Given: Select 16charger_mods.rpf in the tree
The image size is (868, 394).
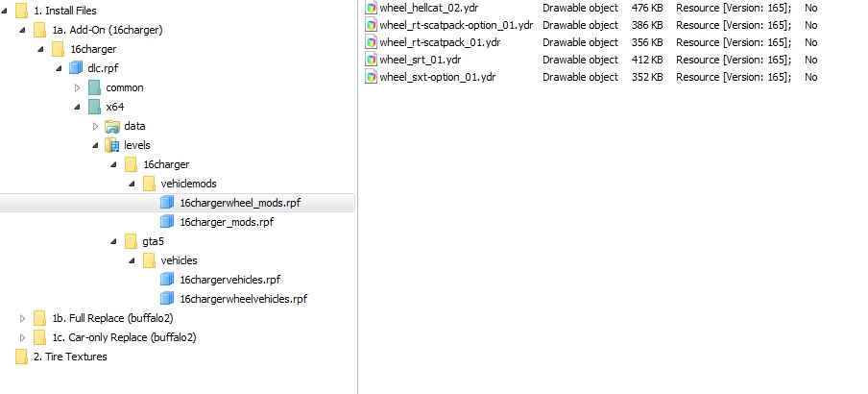Looking at the screenshot, I should 227,222.
